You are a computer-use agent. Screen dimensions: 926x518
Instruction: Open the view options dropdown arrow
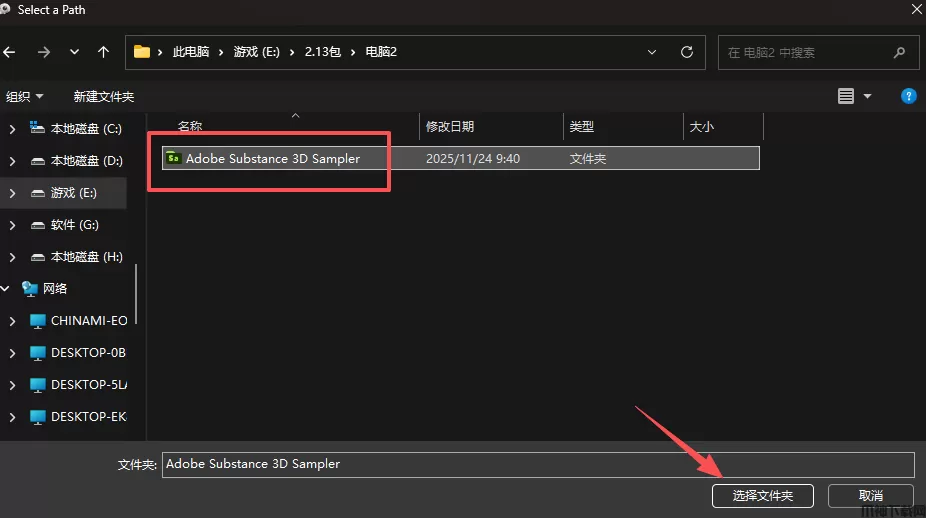click(x=868, y=96)
